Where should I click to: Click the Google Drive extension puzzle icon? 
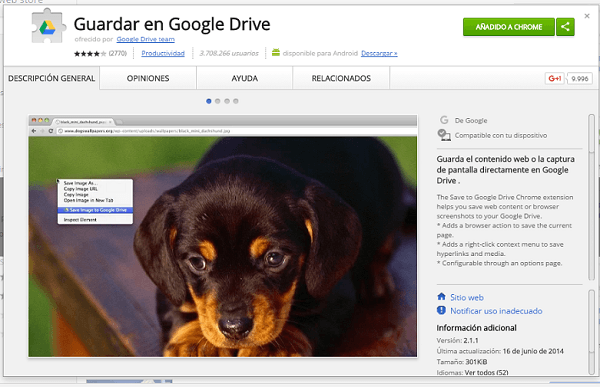click(x=48, y=27)
